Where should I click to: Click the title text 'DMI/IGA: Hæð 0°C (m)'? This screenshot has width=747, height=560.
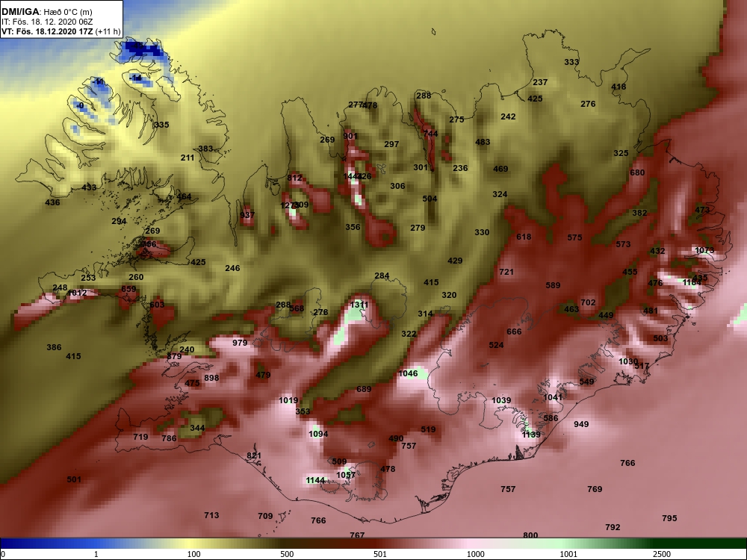(46, 12)
